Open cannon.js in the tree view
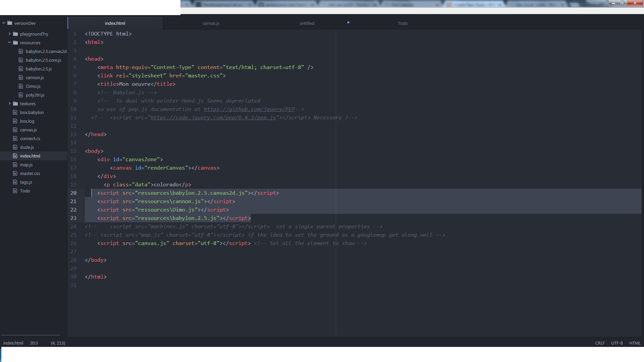 point(35,77)
